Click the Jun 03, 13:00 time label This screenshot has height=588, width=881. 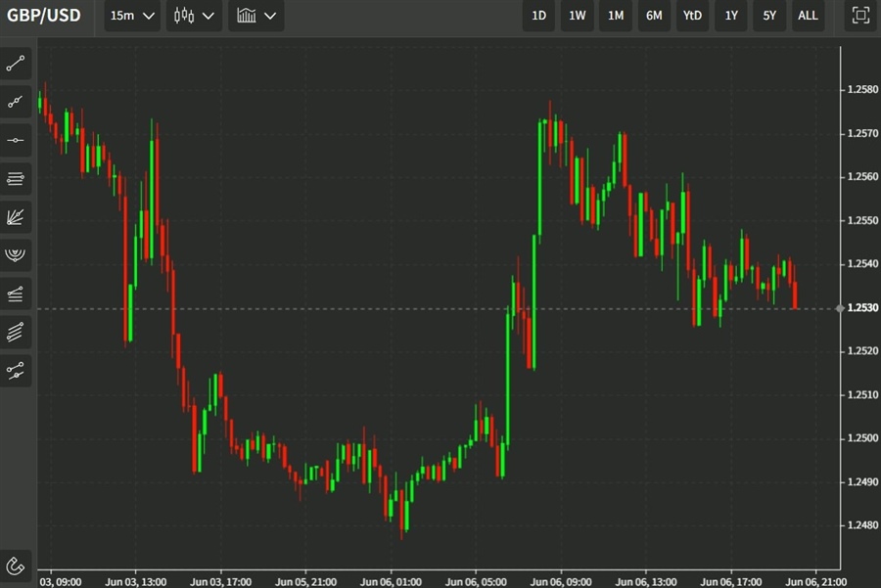pos(135,582)
